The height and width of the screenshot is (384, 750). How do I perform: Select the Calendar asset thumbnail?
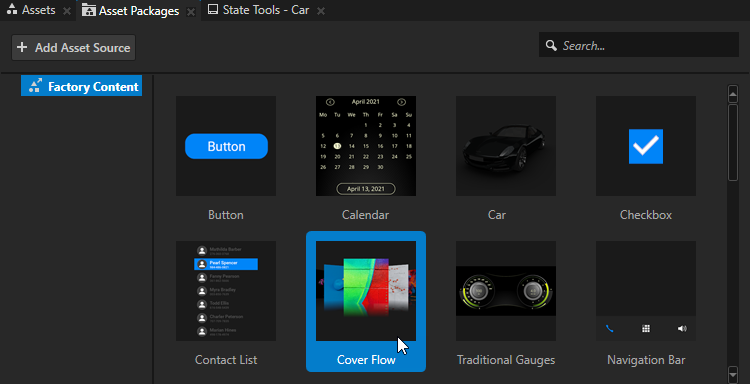[366, 146]
